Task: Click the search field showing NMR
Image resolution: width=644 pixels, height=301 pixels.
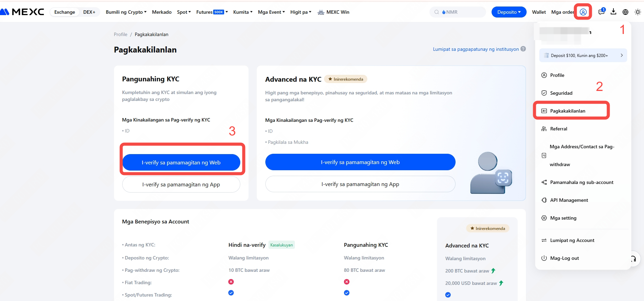Action: point(458,12)
